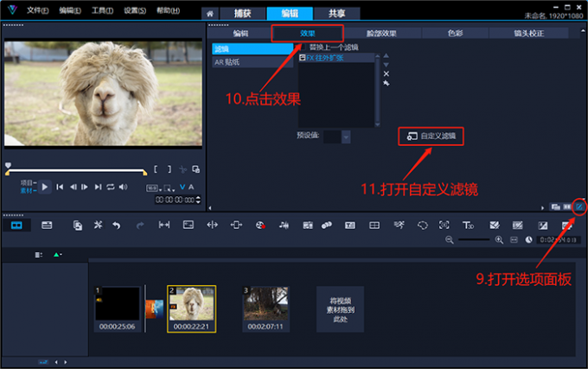The image size is (588, 369).
Task: Open the customize toolbar tools icon
Action: (x=99, y=225)
